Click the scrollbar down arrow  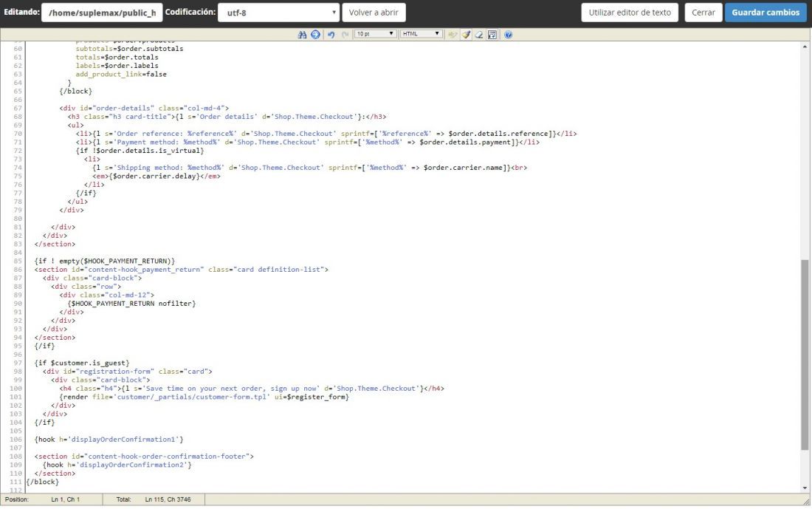pos(805,488)
